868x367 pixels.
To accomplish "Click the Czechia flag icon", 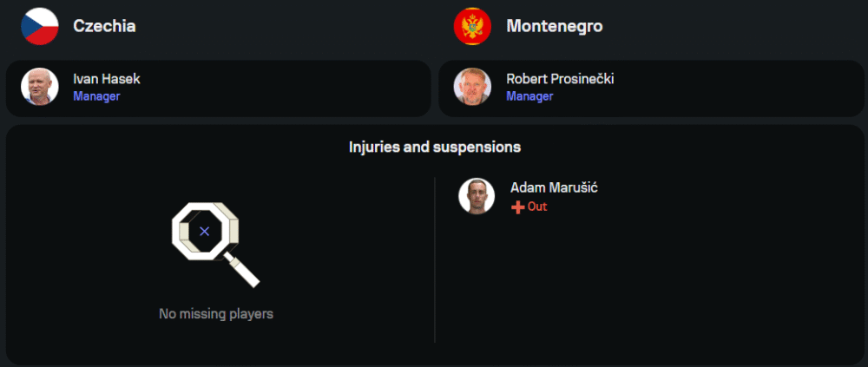I will [40, 26].
